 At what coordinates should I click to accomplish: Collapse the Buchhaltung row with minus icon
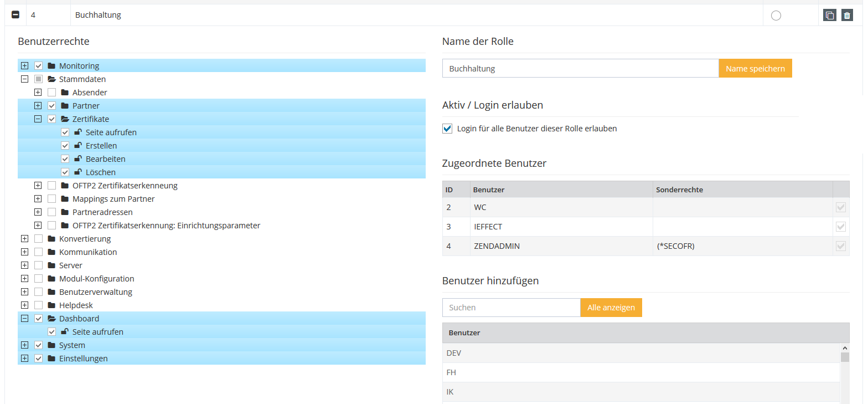15,15
